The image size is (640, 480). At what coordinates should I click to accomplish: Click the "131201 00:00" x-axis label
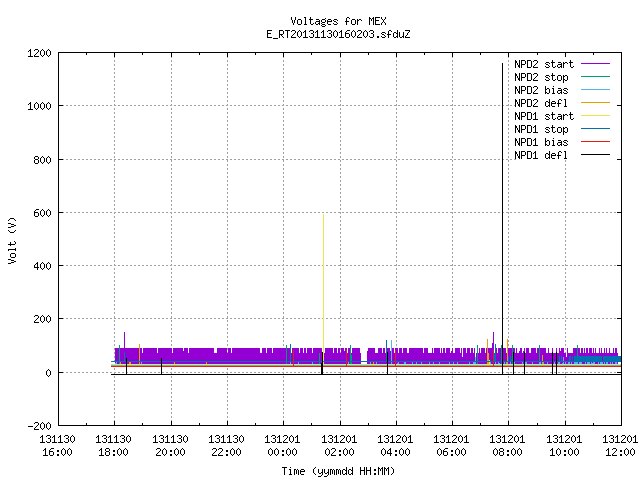click(282, 446)
